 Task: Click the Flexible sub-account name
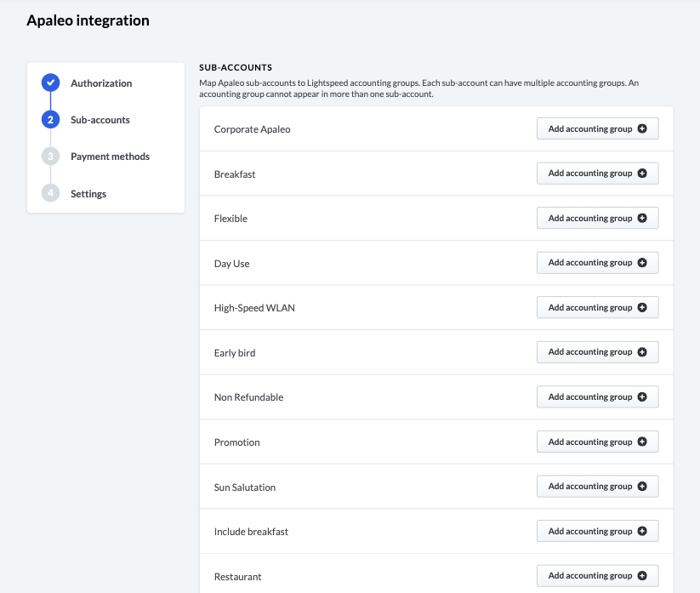[x=230, y=219]
